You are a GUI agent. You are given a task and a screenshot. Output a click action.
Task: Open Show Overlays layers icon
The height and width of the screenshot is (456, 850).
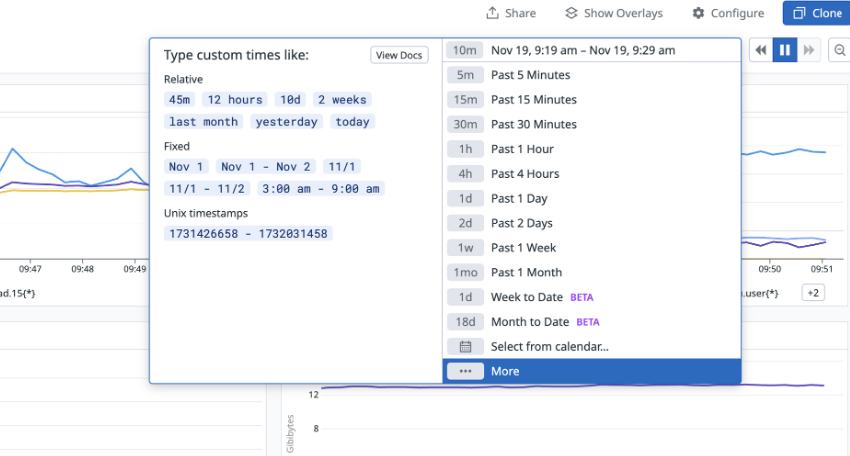coord(571,13)
